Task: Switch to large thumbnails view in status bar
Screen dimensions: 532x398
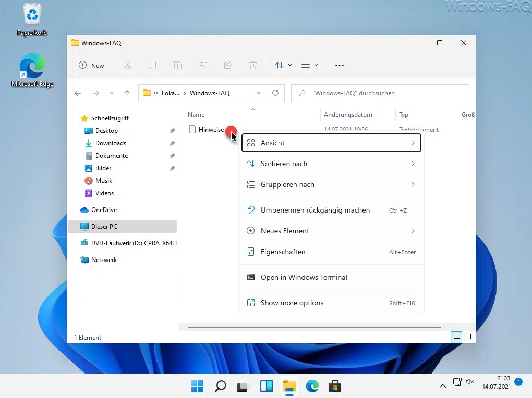Action: 468,337
